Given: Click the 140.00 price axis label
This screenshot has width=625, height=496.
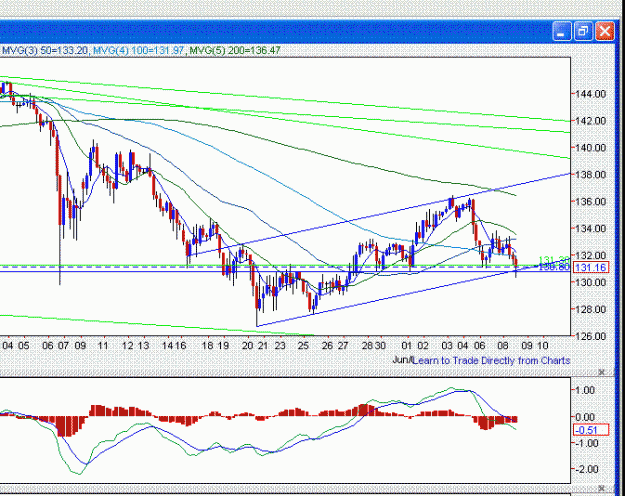Looking at the screenshot, I should click(590, 148).
